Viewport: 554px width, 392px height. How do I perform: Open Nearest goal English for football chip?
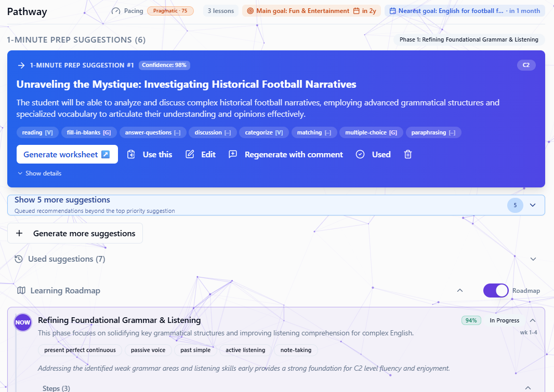[x=465, y=11]
